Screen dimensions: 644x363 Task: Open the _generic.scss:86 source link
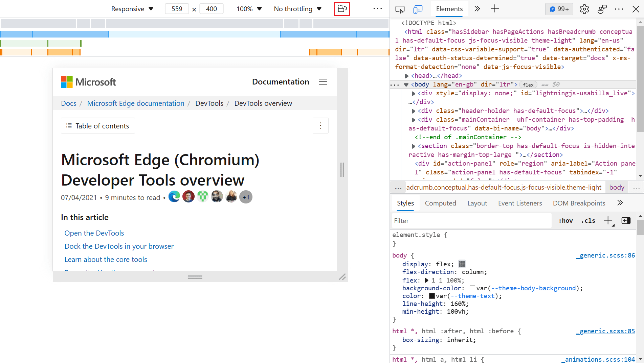pos(605,255)
